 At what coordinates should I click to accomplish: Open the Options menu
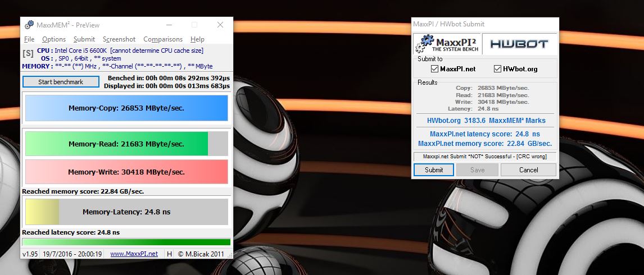tap(54, 39)
